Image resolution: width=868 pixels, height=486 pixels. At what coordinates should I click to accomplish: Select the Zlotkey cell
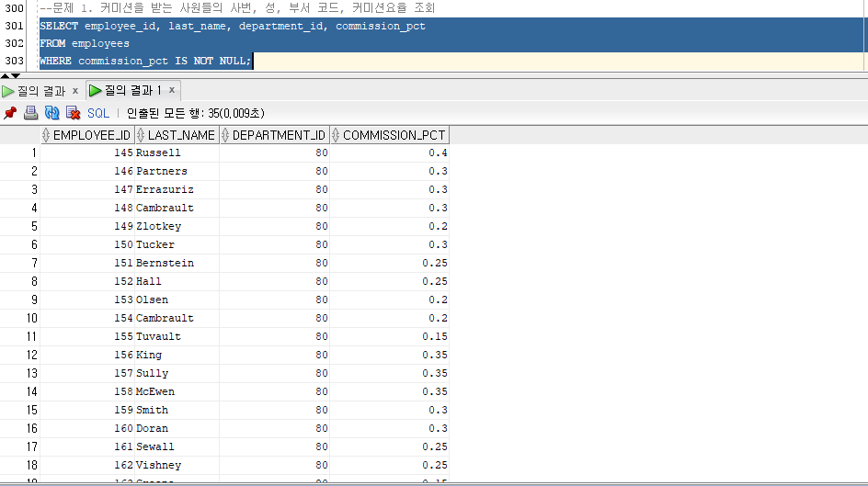pos(177,226)
